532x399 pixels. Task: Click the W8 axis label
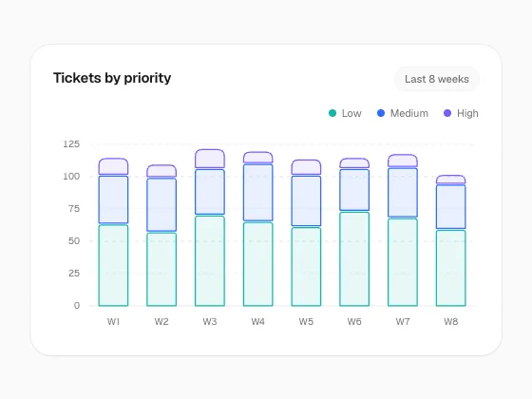click(x=451, y=322)
